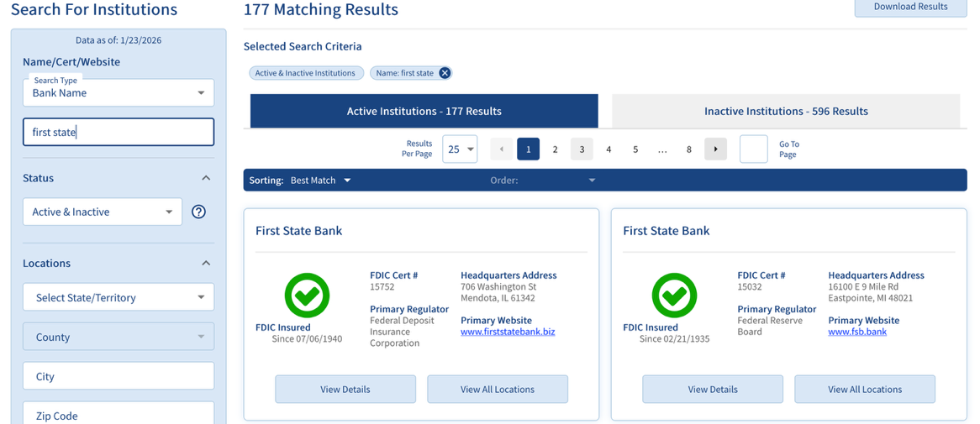Open the Select State/Territory dropdown
The image size is (980, 424).
(x=119, y=297)
